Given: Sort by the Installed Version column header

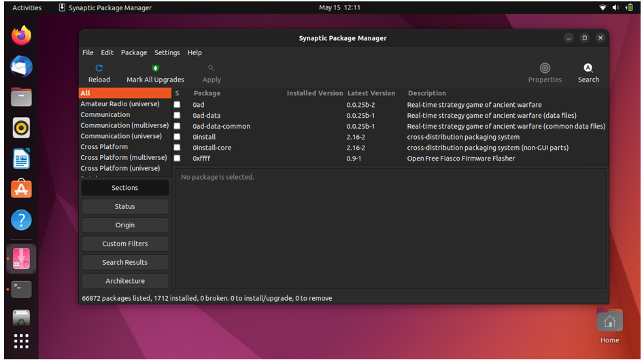Looking at the screenshot, I should coord(315,93).
